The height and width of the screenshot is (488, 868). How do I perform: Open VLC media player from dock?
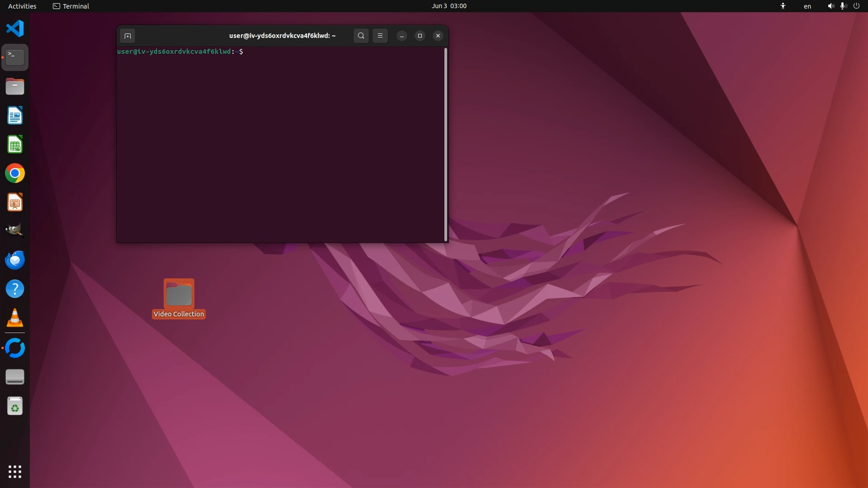[15, 318]
